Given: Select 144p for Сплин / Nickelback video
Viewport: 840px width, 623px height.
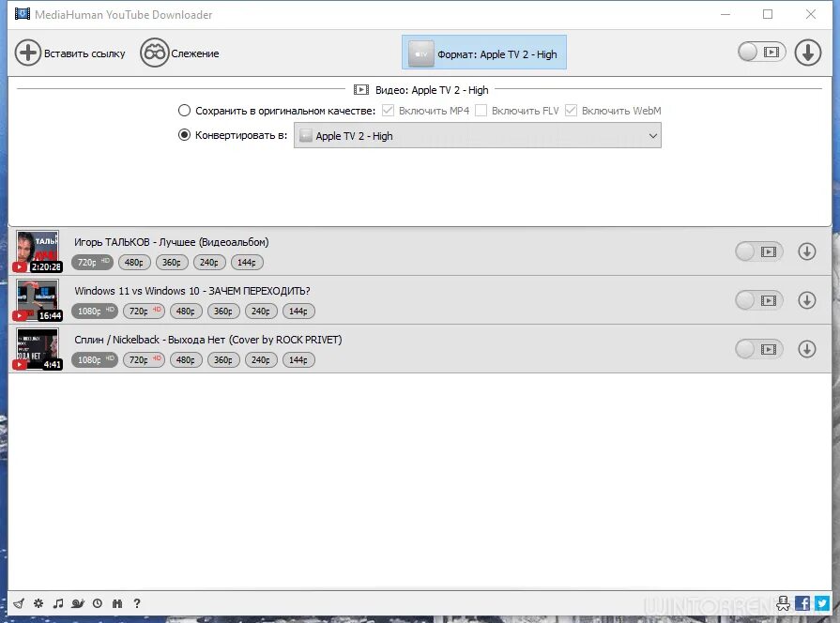Looking at the screenshot, I should pyautogui.click(x=298, y=360).
